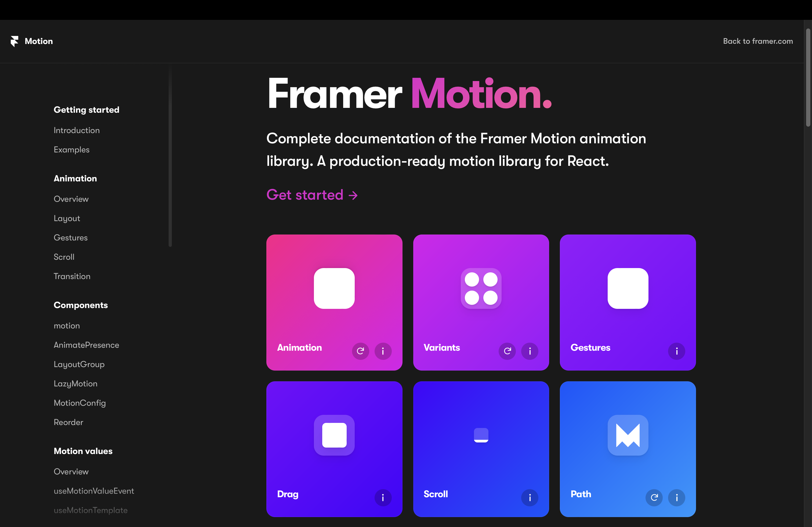Viewport: 812px width, 527px height.
Task: Expand the Components sidebar section
Action: [81, 305]
